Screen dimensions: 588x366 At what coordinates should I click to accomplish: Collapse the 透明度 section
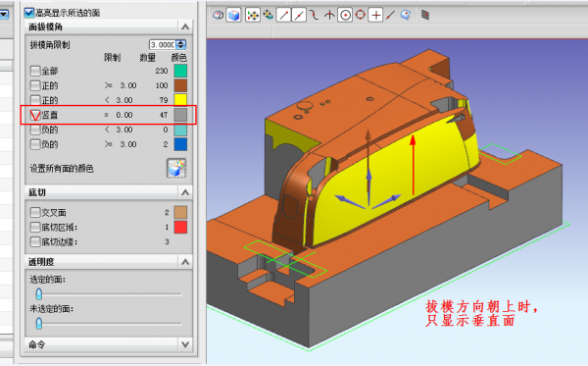point(185,262)
